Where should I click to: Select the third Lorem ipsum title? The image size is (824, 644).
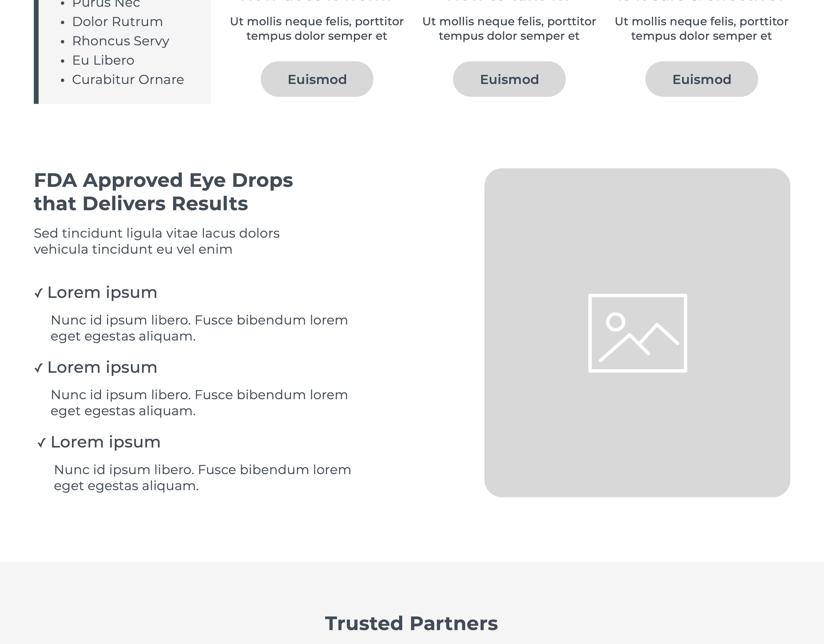[x=106, y=442]
